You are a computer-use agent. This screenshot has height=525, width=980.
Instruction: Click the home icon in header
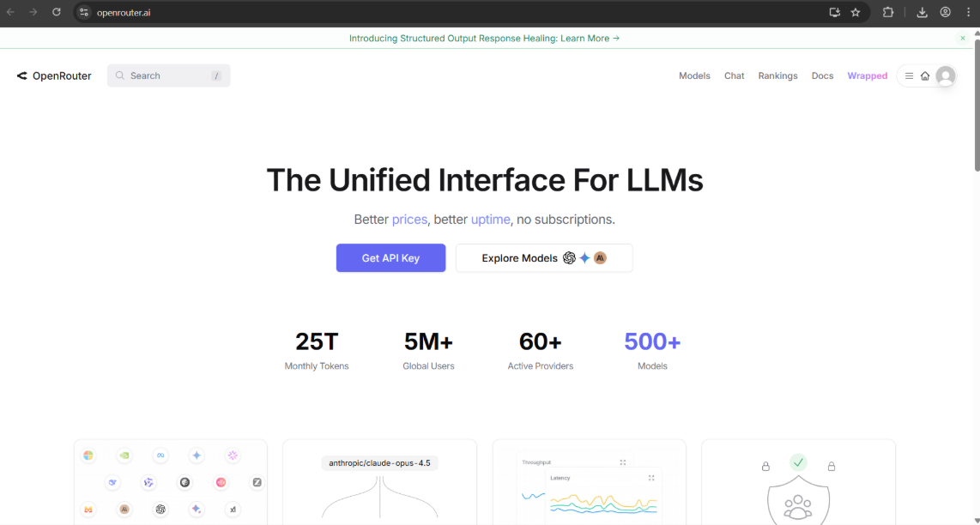tap(925, 75)
